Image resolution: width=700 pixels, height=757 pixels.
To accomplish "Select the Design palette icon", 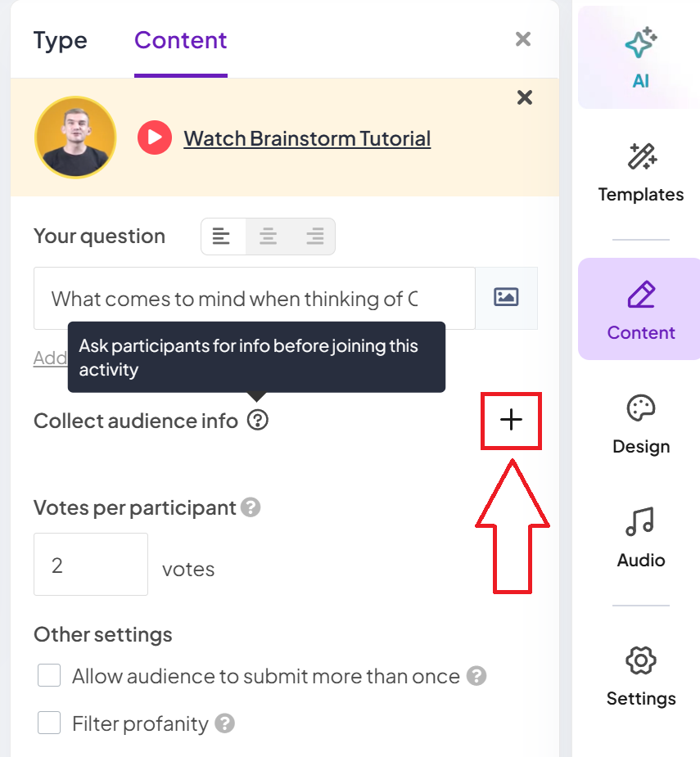I will [640, 408].
